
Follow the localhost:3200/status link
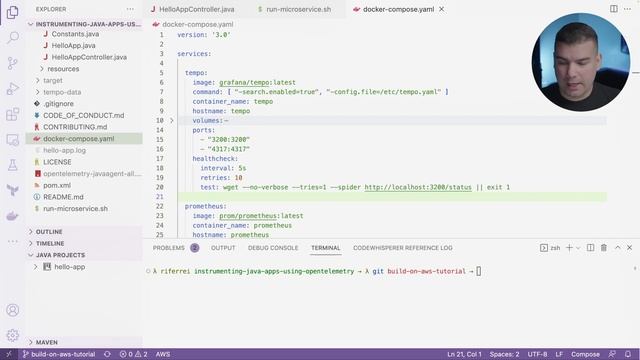418,187
